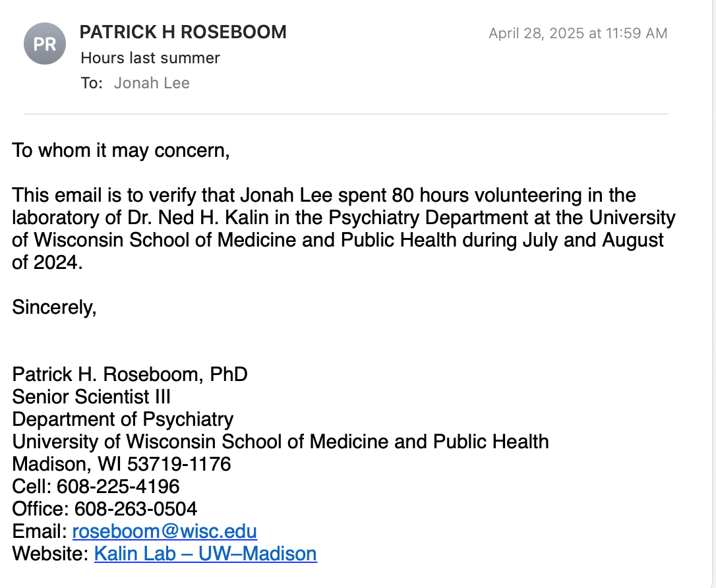Screen dimensions: 716x588
Task: Open the Kalin Lab – UW–Madison website link
Action: click(206, 554)
